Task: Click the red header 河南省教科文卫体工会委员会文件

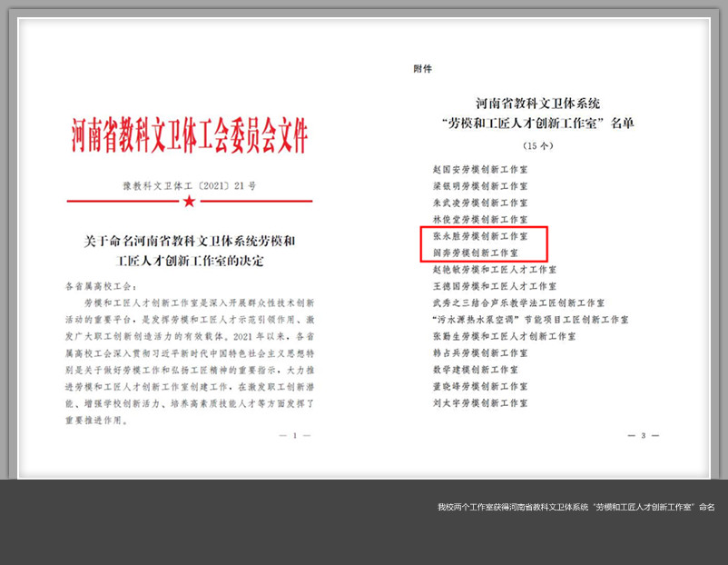Action: click(x=190, y=135)
